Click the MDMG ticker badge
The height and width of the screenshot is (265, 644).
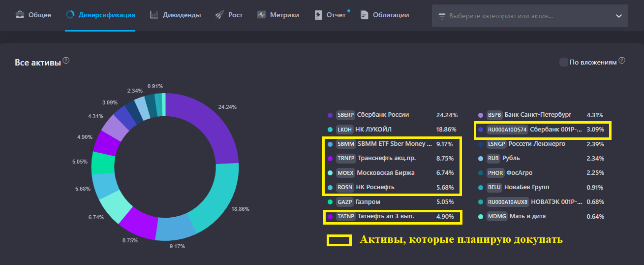point(496,216)
